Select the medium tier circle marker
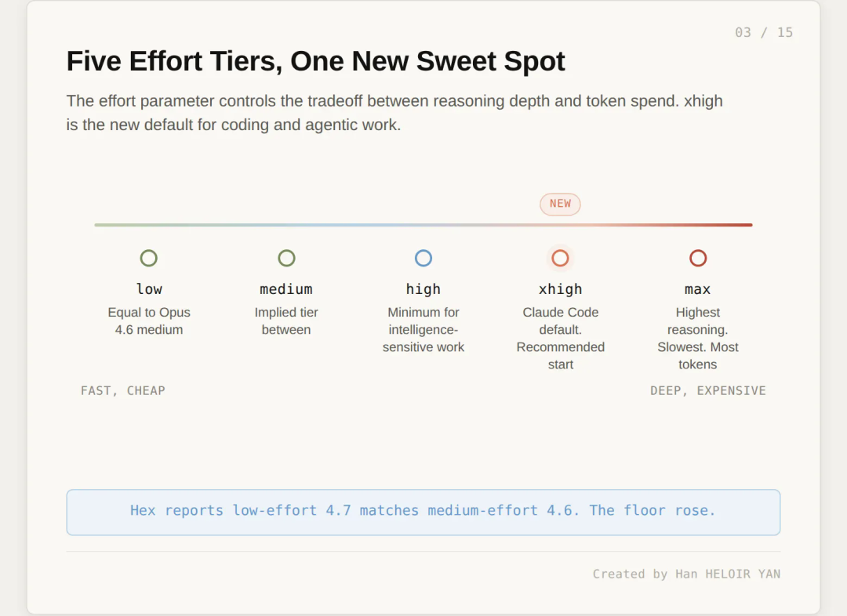Image resolution: width=847 pixels, height=616 pixels. pos(286,258)
